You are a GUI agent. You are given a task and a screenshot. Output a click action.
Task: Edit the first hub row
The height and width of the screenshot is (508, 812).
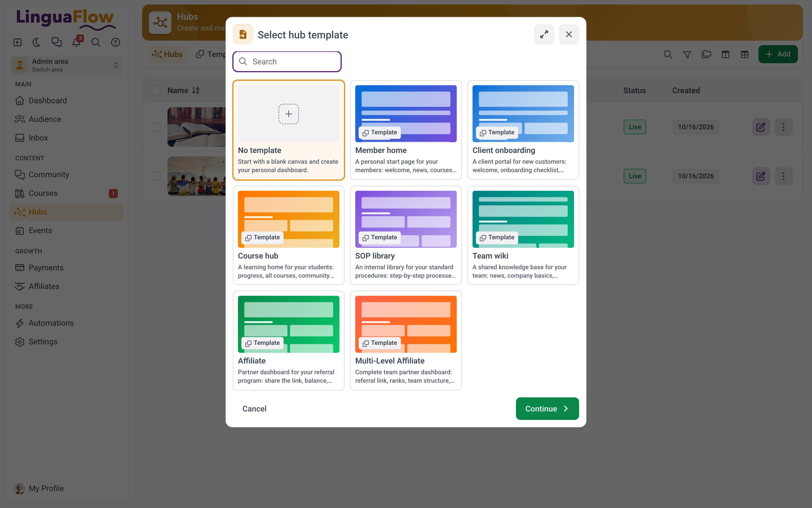tap(761, 127)
